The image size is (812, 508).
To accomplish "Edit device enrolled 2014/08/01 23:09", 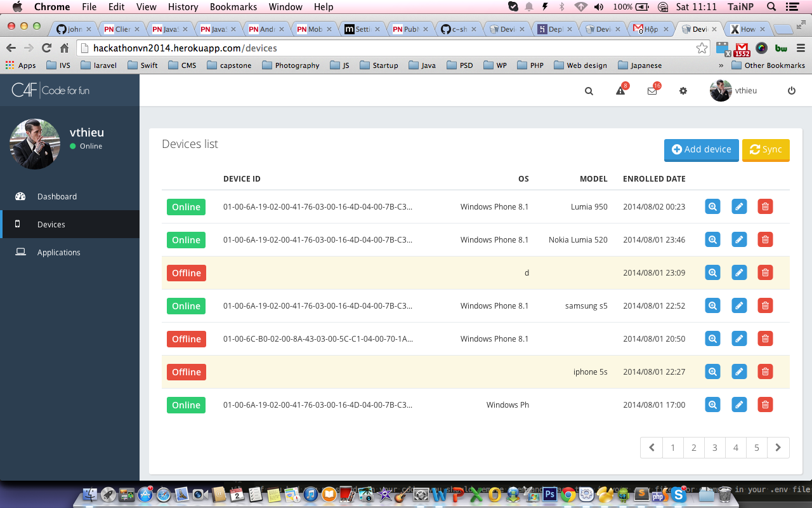I will point(739,272).
